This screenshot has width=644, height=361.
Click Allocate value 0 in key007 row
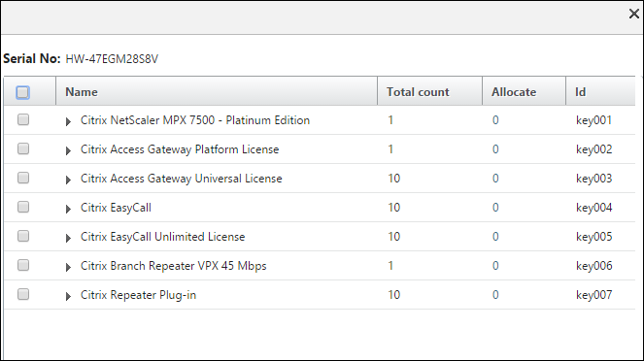(x=495, y=295)
